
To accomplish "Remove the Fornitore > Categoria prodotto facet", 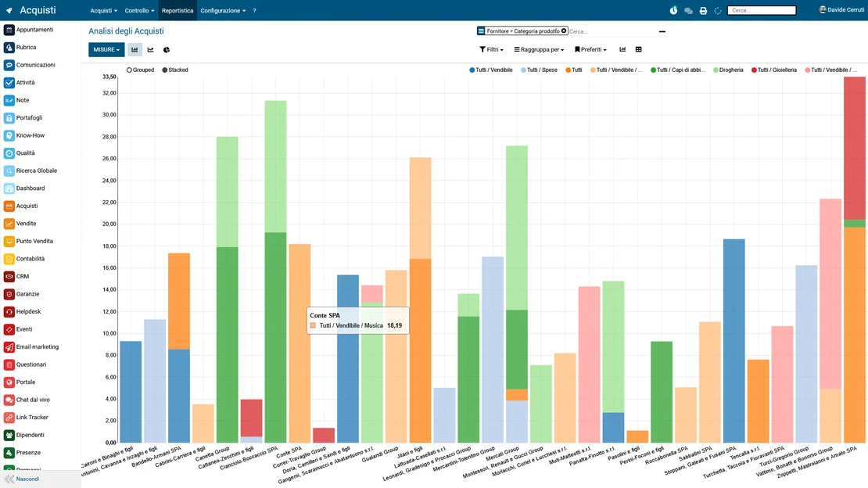I will pos(564,31).
